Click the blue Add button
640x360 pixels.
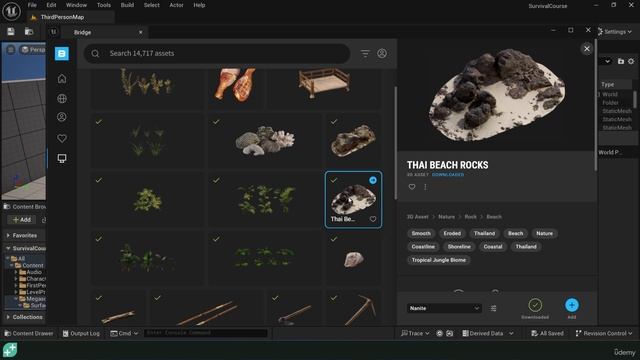pyautogui.click(x=572, y=305)
